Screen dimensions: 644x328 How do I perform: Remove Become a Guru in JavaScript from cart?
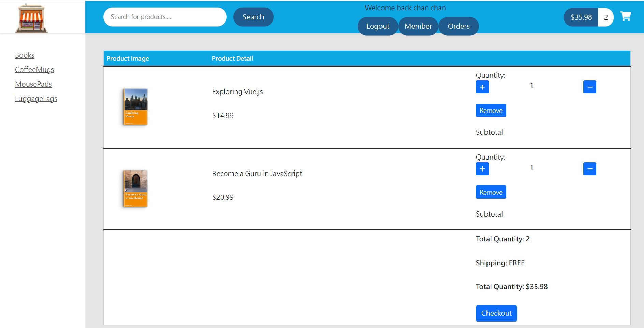(x=491, y=192)
